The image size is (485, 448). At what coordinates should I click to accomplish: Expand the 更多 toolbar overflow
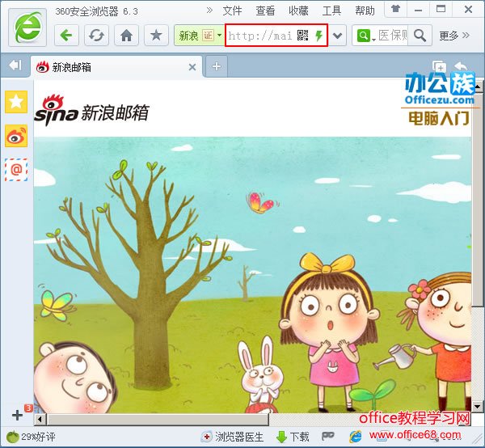point(454,36)
